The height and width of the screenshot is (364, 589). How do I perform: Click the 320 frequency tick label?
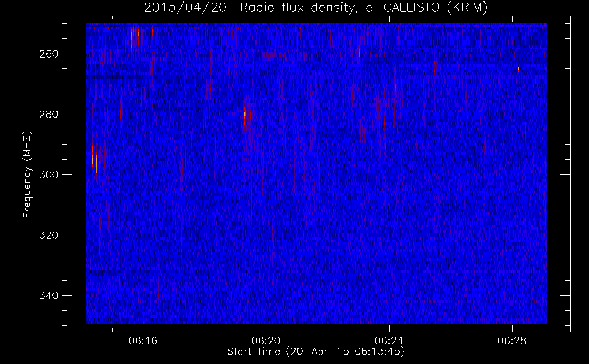48,235
